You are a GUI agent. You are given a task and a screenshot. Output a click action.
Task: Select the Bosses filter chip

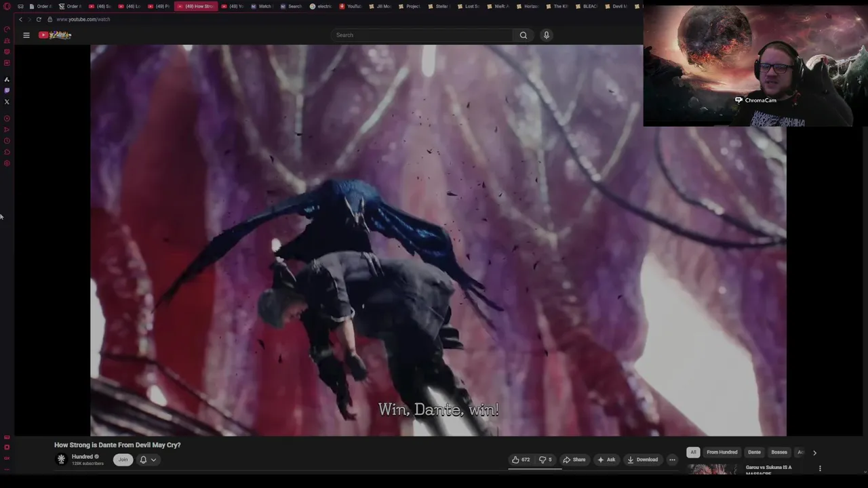779,452
